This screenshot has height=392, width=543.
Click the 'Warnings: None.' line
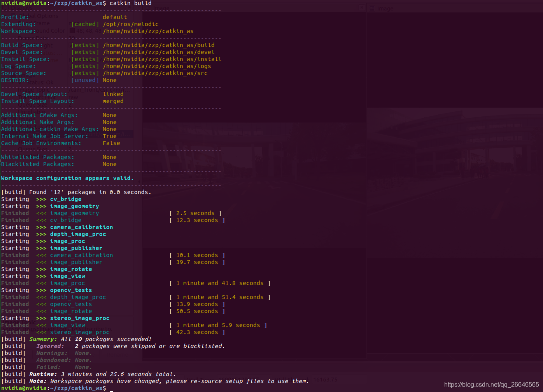point(47,353)
